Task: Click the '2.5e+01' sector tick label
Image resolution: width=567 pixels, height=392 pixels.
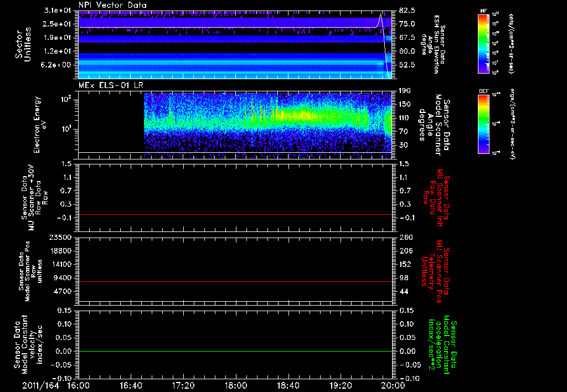Action: (58, 24)
